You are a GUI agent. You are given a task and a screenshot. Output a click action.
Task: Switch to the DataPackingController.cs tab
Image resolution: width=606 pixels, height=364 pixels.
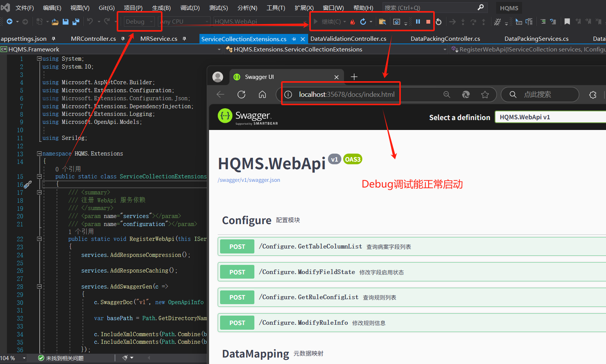pyautogui.click(x=445, y=39)
